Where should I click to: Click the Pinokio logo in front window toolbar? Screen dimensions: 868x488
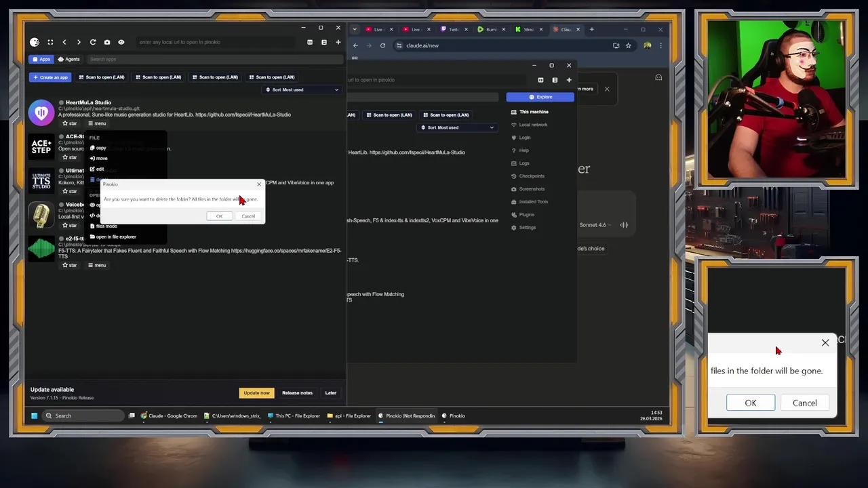(35, 42)
